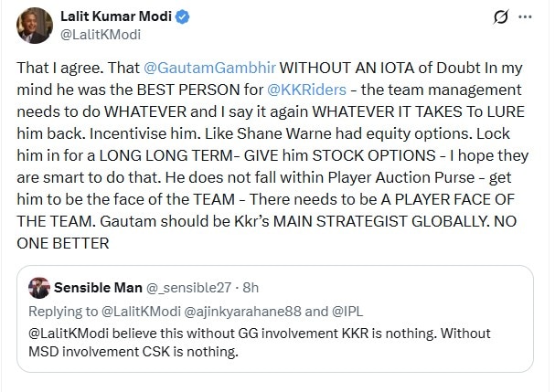Image resolution: width=555 pixels, height=392 pixels.
Task: Click the Lalit Kumar Modi display name
Action: coord(115,16)
